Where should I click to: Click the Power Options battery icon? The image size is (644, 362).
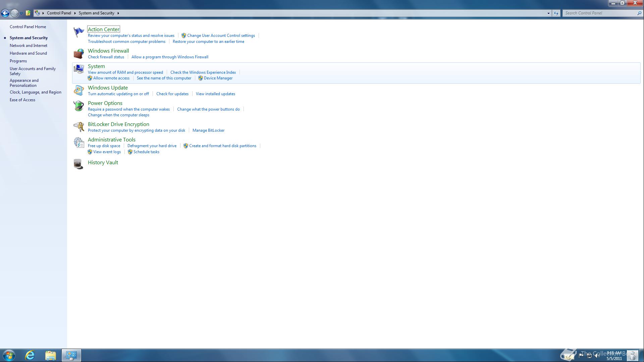pos(78,106)
